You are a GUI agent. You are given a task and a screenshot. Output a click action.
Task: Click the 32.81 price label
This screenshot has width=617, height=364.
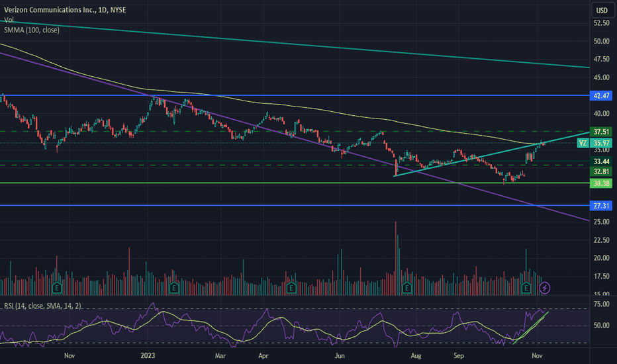[x=601, y=171]
